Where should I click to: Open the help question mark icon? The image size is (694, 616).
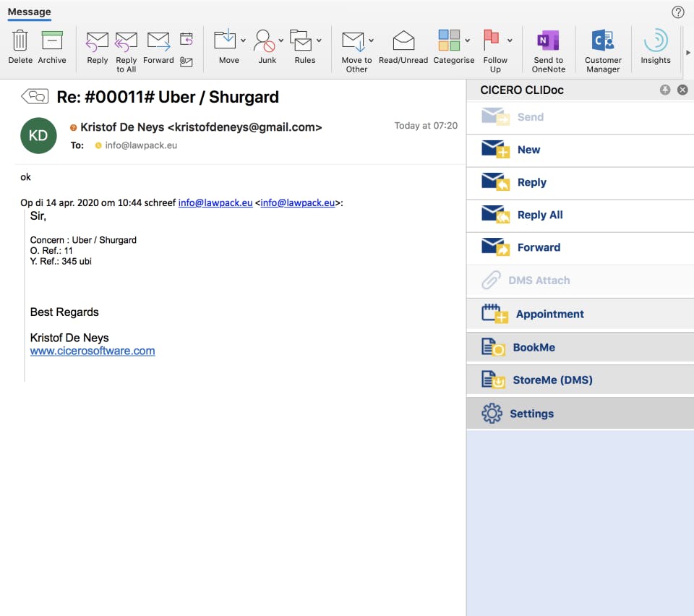(677, 12)
